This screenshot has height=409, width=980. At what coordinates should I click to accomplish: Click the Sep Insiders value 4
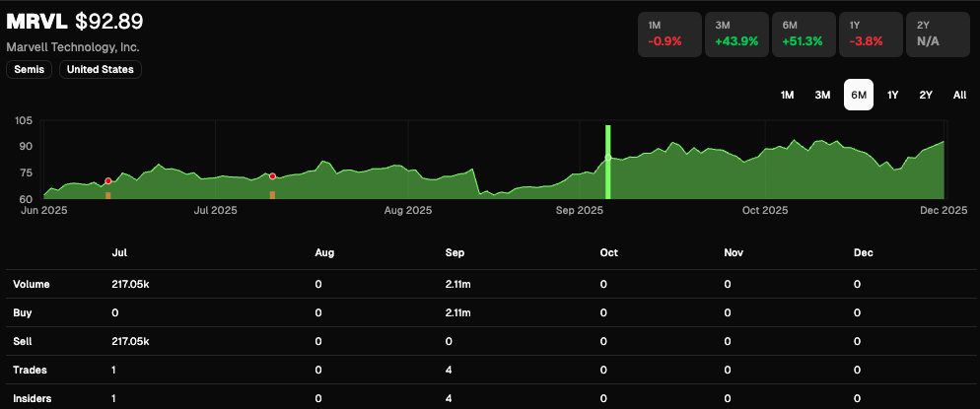point(449,398)
